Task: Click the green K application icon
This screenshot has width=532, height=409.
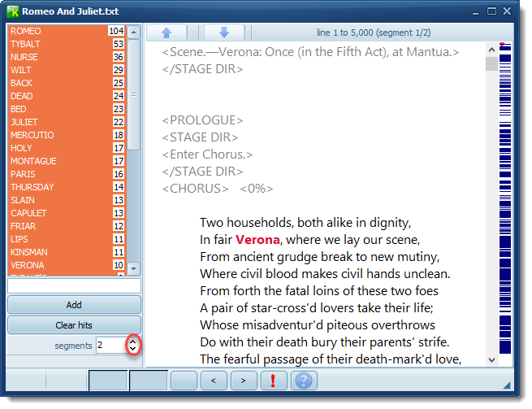Action: click(x=13, y=11)
